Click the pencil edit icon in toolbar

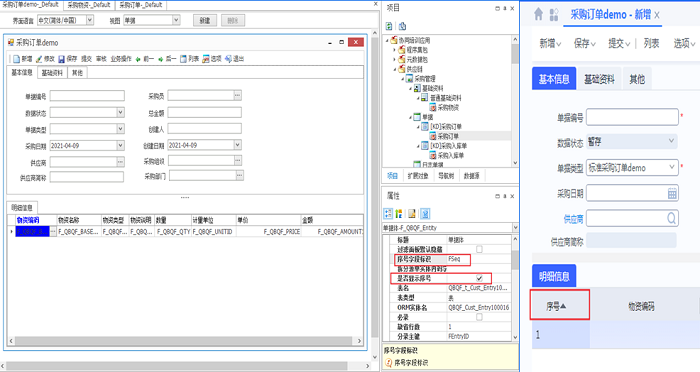tap(39, 59)
